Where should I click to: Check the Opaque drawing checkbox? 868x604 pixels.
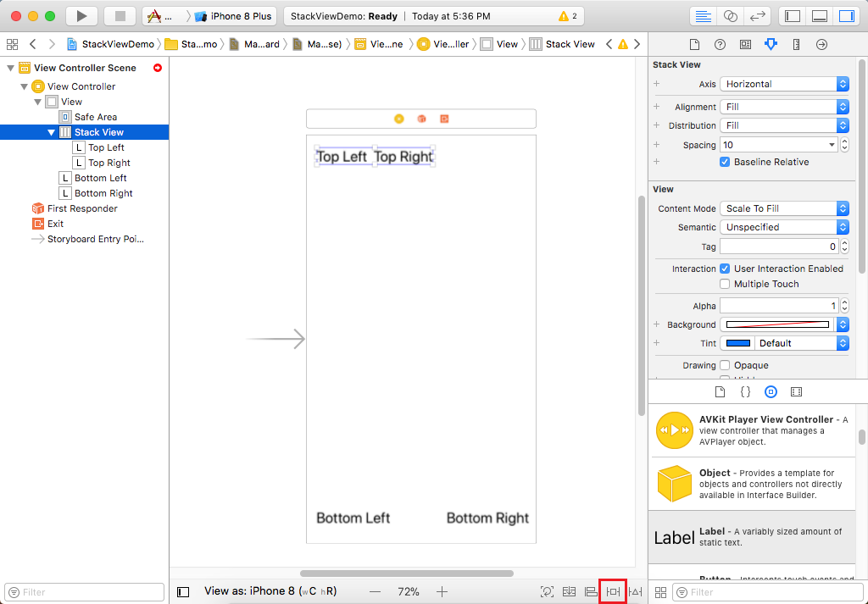click(x=725, y=366)
